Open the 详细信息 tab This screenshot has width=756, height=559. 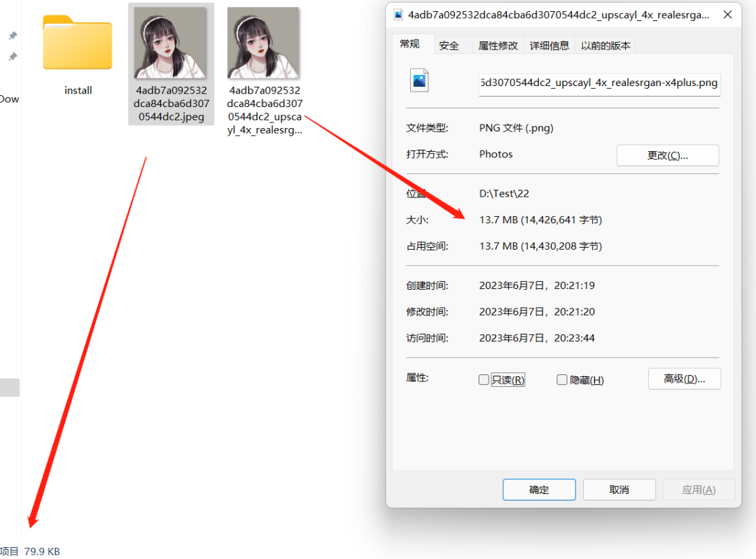click(x=549, y=44)
